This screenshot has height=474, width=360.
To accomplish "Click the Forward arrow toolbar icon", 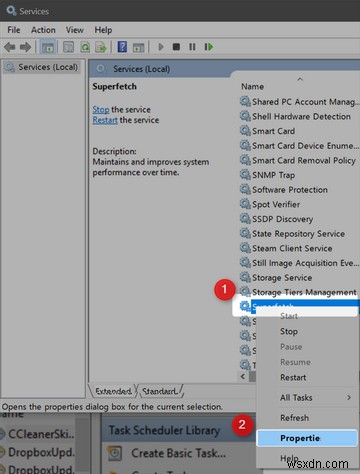I will coord(25,47).
